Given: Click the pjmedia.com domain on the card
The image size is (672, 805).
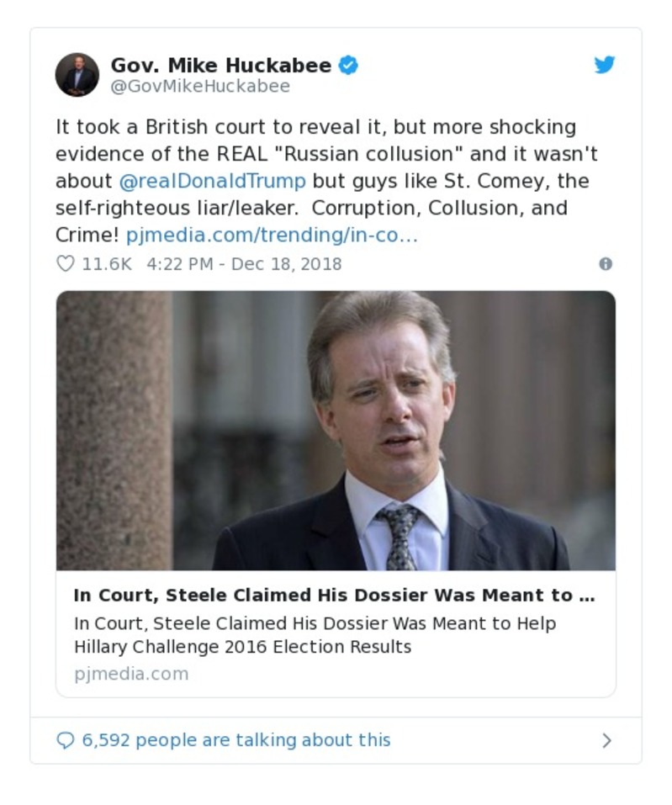Looking at the screenshot, I should point(131,674).
